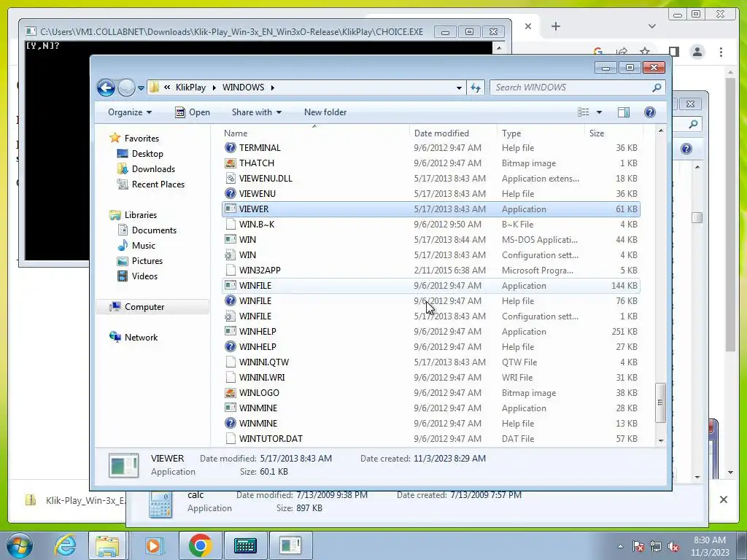
Task: Select the TERMINAL help file icon
Action: 230,148
